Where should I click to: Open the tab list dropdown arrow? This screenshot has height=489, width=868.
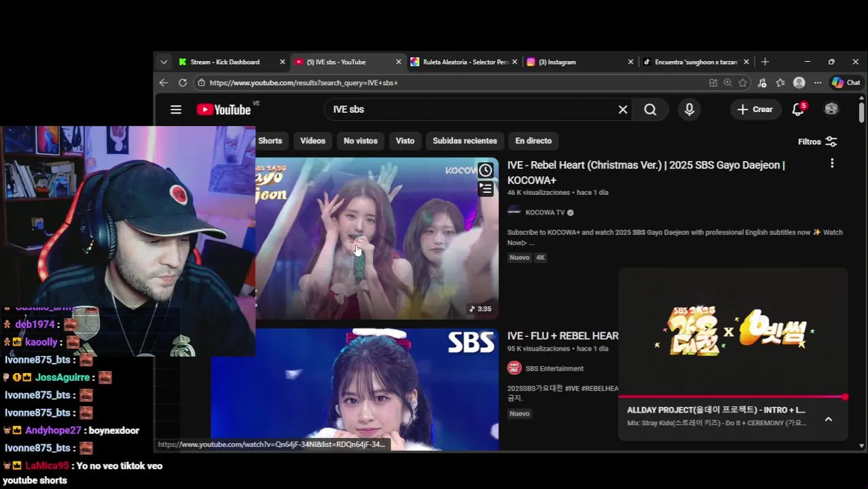(164, 62)
